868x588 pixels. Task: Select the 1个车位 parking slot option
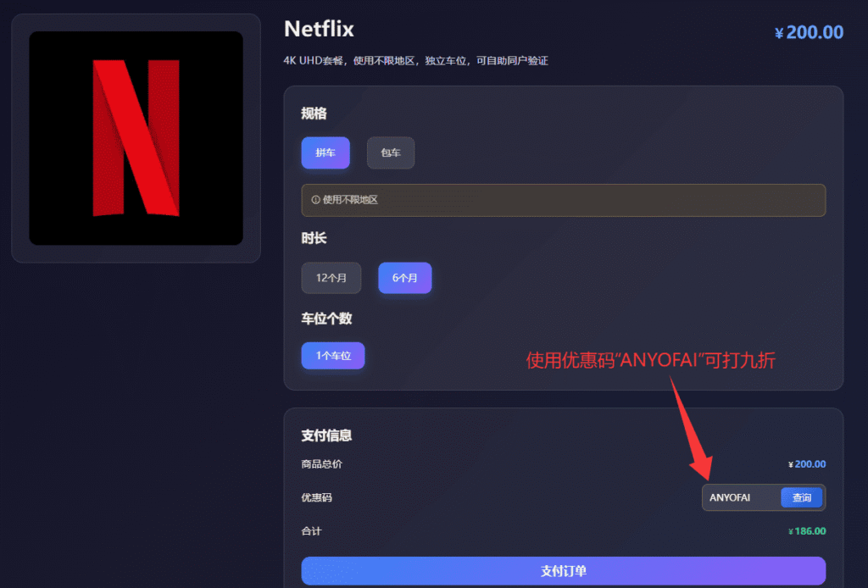pos(332,355)
